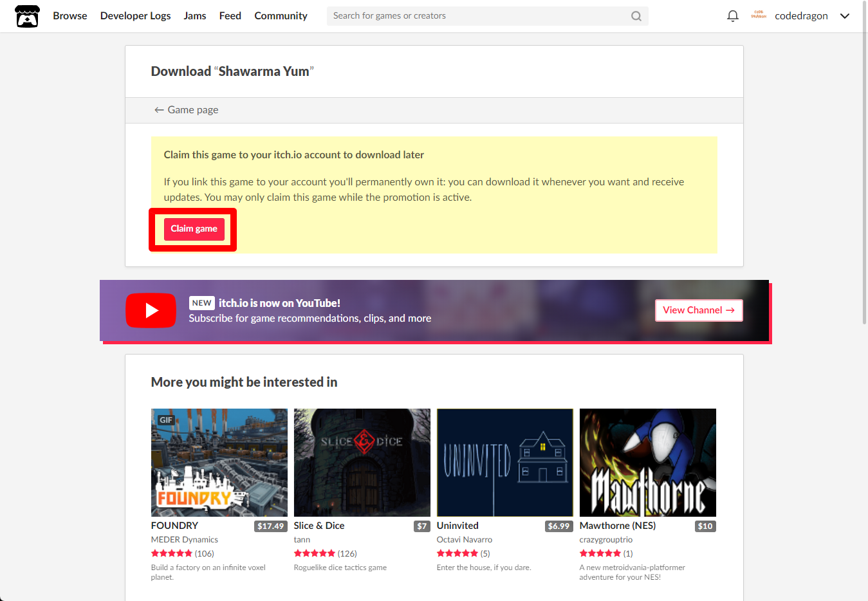The width and height of the screenshot is (868, 601).
Task: Click the FOUNDRY title link
Action: click(x=174, y=526)
